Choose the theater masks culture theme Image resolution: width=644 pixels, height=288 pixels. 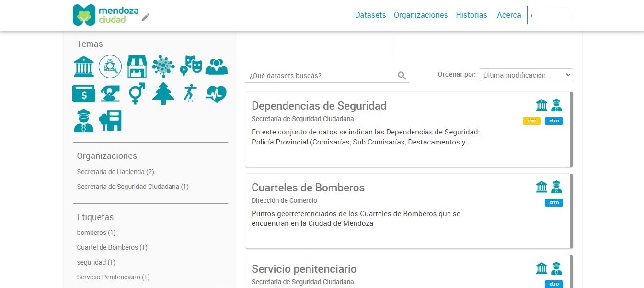pyautogui.click(x=190, y=66)
